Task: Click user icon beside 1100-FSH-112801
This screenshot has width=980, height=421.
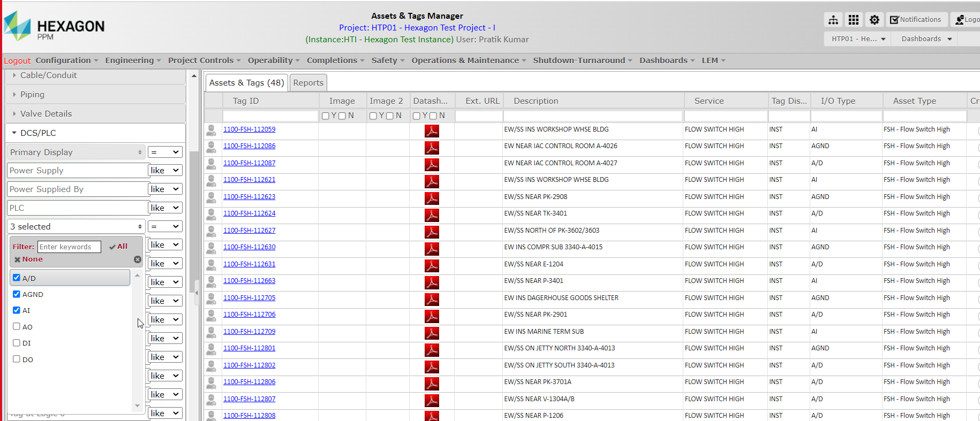Action: coord(212,349)
